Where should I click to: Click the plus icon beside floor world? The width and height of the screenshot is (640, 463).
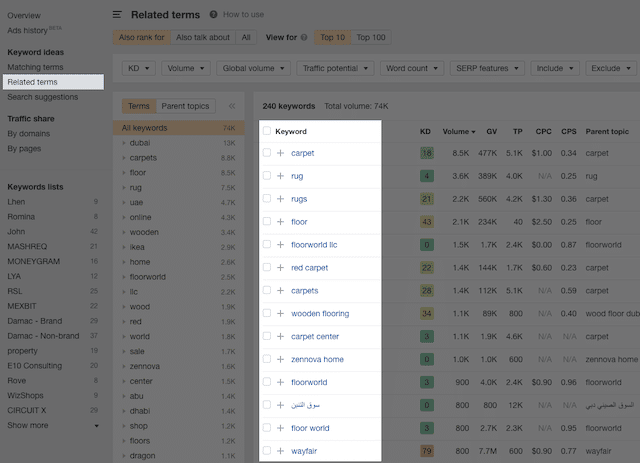(x=280, y=427)
